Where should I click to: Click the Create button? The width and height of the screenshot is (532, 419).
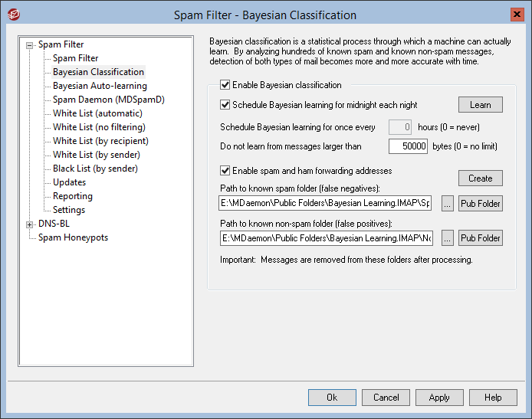481,178
